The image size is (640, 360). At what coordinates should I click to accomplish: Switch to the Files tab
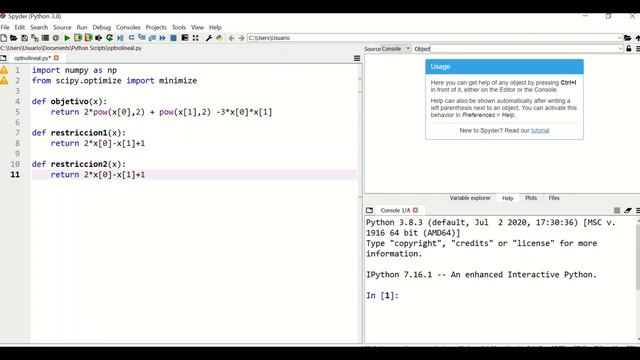pyautogui.click(x=554, y=198)
